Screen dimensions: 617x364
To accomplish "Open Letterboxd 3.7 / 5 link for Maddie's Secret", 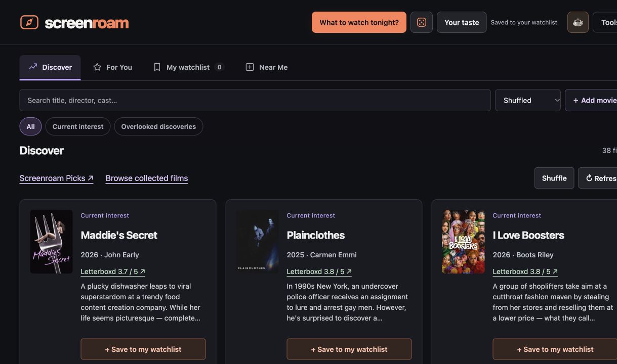I will pos(113,271).
